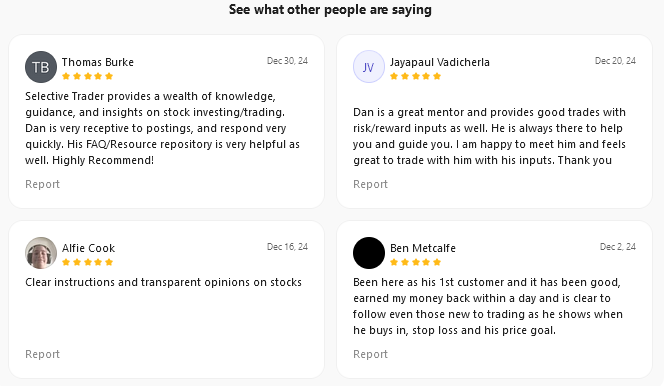Click the star rating under Jayapaul Vadicherla
This screenshot has width=671, height=386.
415,76
